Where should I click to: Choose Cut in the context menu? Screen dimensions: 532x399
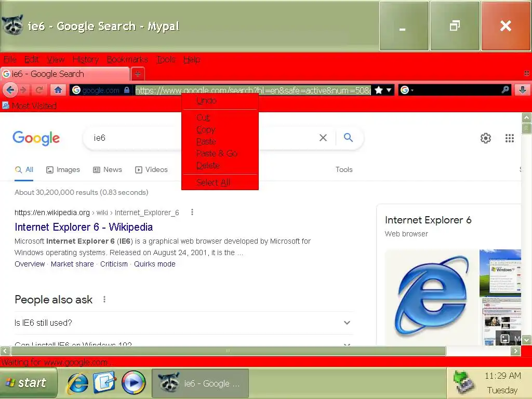click(220, 117)
